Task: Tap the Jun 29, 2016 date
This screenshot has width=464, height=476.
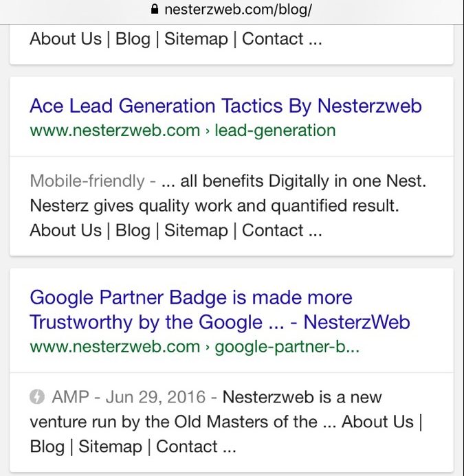Action: point(155,397)
